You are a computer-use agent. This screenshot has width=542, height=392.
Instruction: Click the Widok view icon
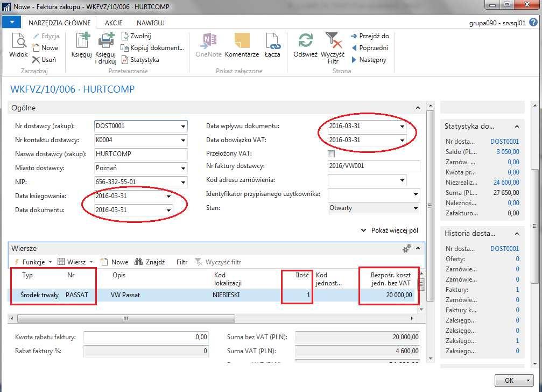[19, 41]
